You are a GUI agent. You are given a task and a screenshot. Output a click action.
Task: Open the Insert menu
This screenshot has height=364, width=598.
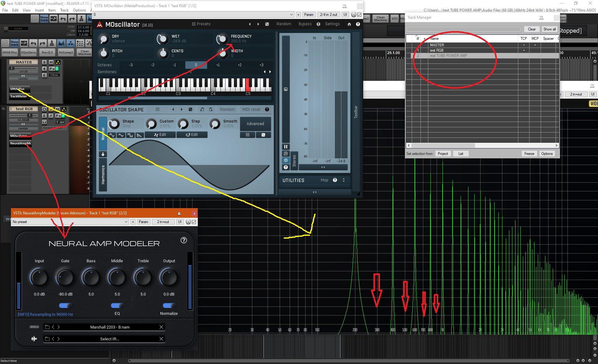[39, 10]
